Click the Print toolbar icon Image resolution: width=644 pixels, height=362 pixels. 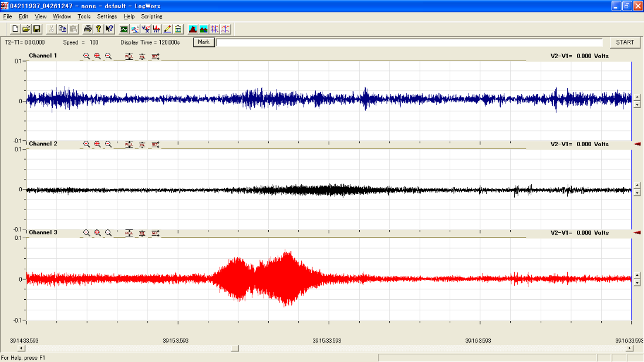click(x=87, y=29)
